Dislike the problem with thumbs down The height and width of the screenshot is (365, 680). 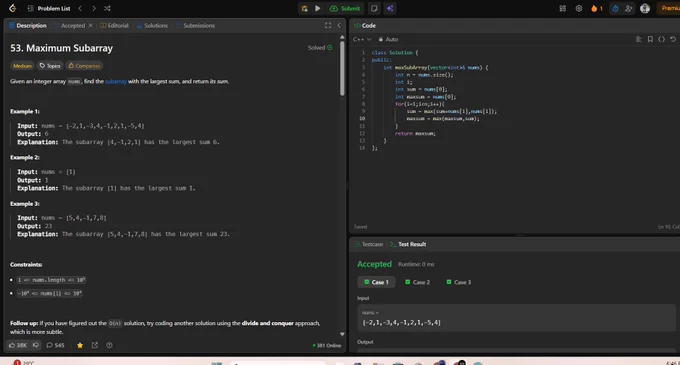click(x=36, y=345)
